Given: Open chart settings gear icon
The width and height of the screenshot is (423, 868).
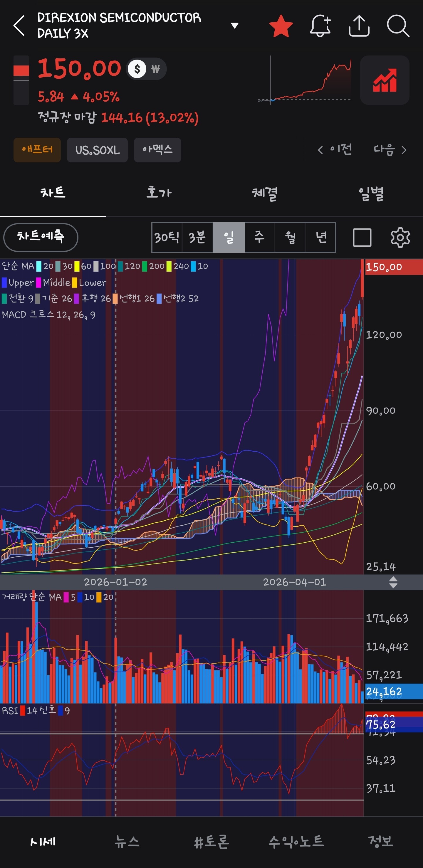Looking at the screenshot, I should point(400,237).
